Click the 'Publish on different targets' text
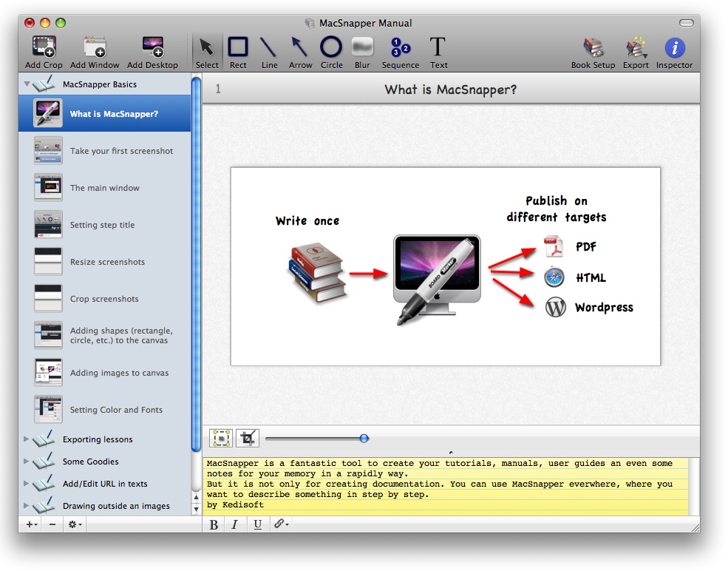 (x=557, y=209)
